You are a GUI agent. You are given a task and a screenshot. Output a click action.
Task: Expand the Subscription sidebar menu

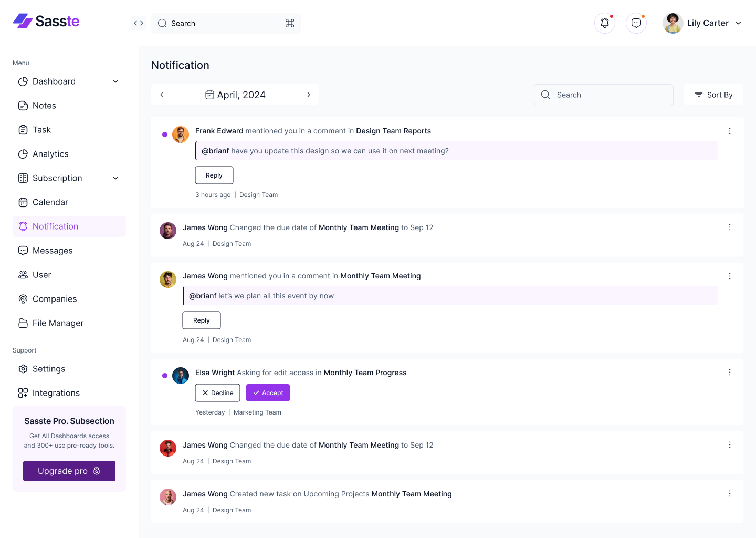point(115,178)
